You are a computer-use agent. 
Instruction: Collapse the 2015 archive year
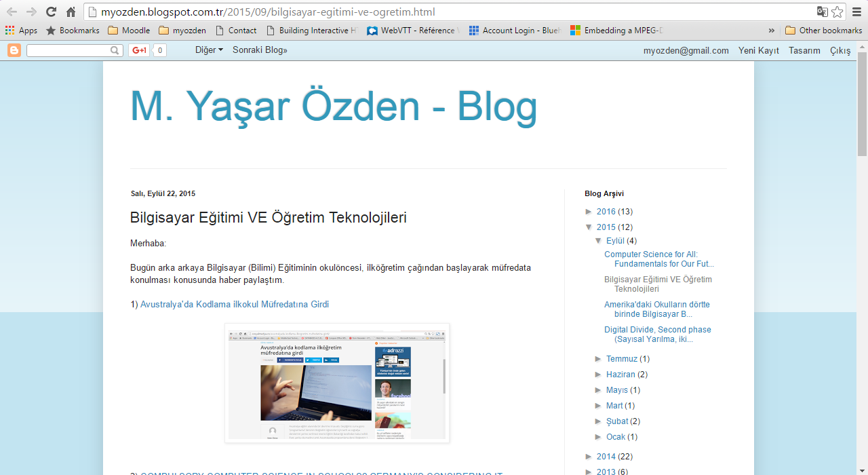(589, 227)
